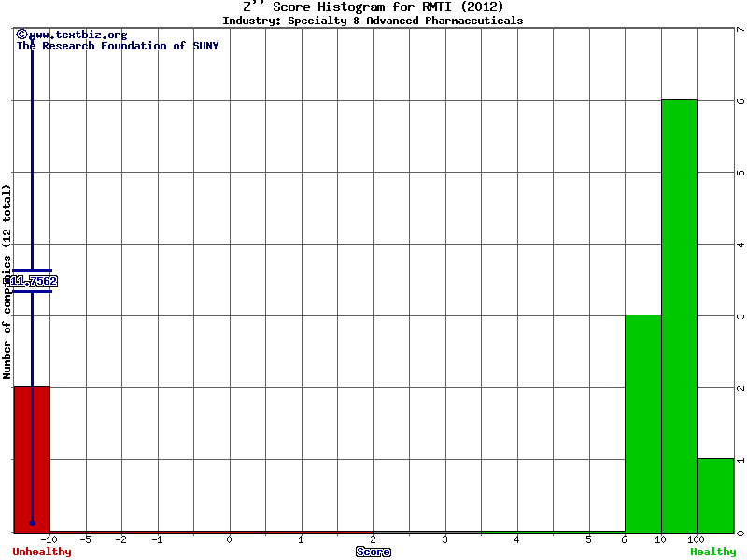Image resolution: width=747 pixels, height=560 pixels.
Task: Click the y-axis label 'Number of companies (12 total)'
Action: (x=7, y=282)
